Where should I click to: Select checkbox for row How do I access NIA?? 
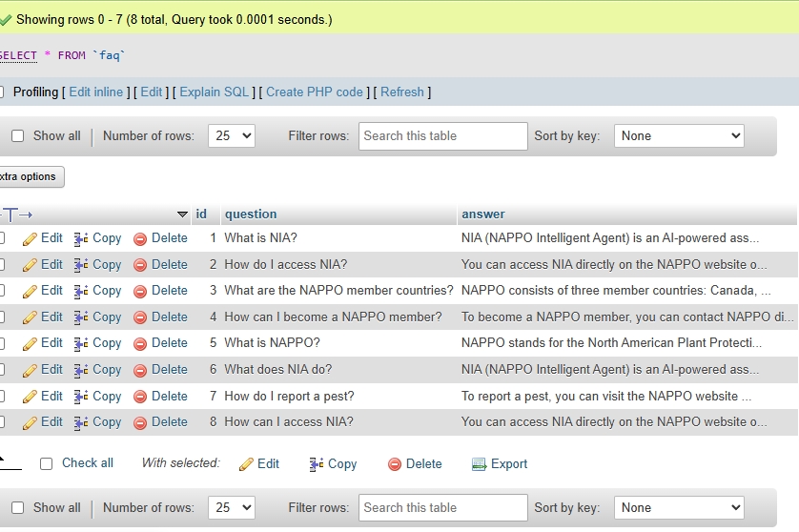2,264
